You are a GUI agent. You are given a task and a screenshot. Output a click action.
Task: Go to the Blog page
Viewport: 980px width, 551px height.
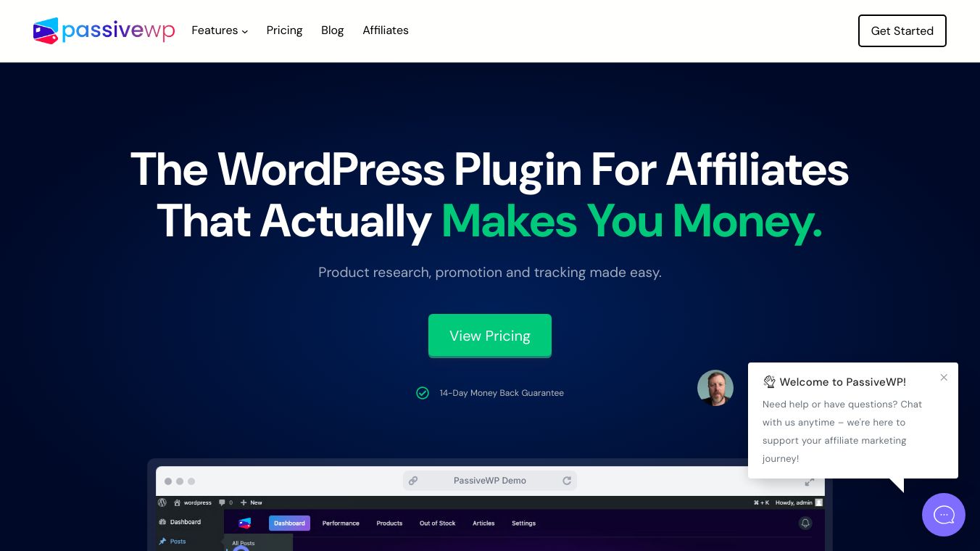coord(333,30)
